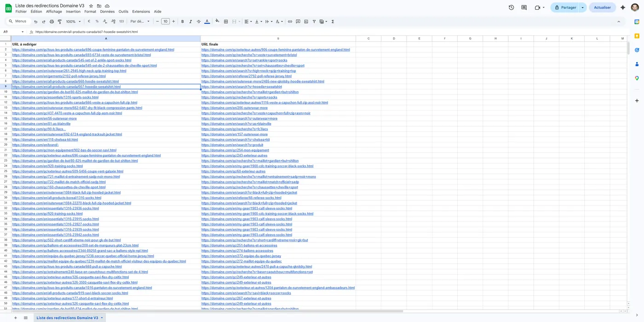
Task: Open vertical align dropdown
Action: coord(258,22)
